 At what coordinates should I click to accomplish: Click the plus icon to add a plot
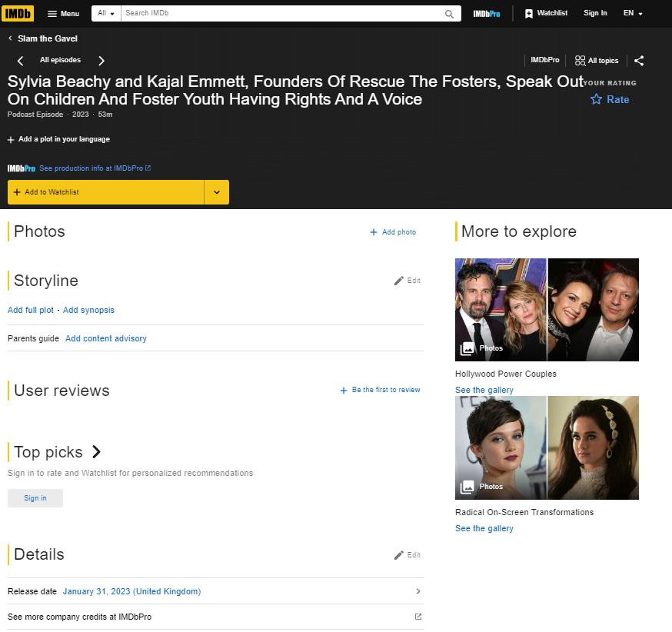(x=11, y=140)
